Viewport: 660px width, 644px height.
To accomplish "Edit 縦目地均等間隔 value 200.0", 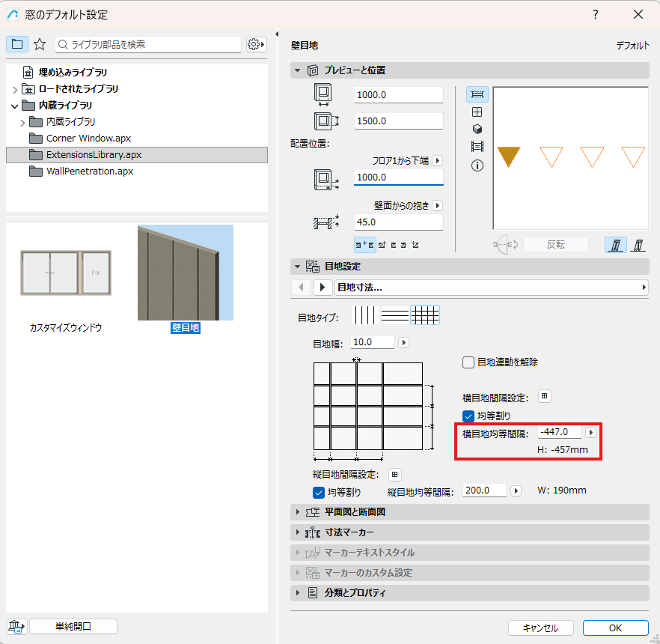I will point(484,490).
